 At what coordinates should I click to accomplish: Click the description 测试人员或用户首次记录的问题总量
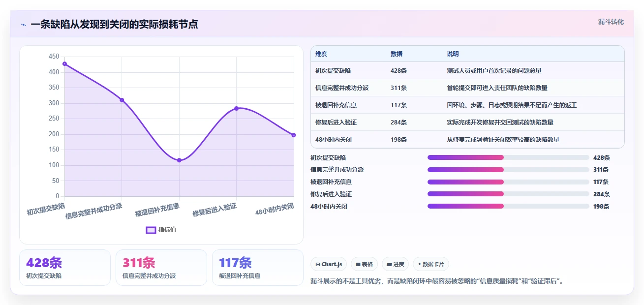(x=494, y=71)
